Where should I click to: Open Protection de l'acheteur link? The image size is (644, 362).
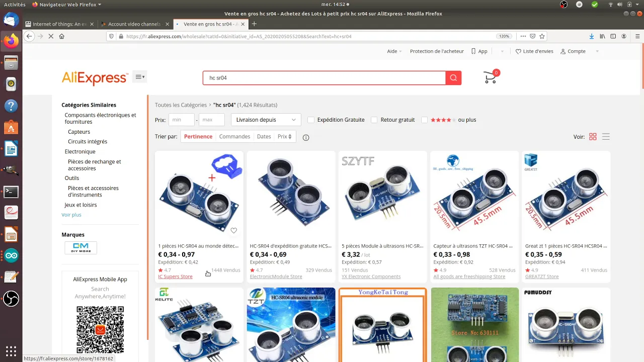coord(437,51)
